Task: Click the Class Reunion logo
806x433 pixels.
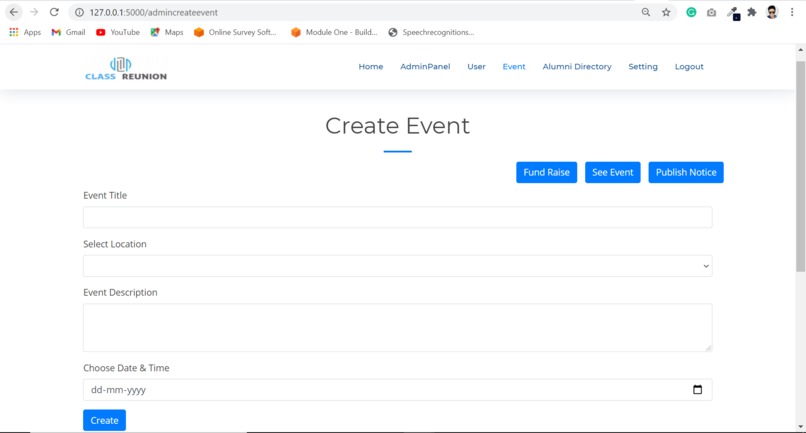Action: [126, 68]
